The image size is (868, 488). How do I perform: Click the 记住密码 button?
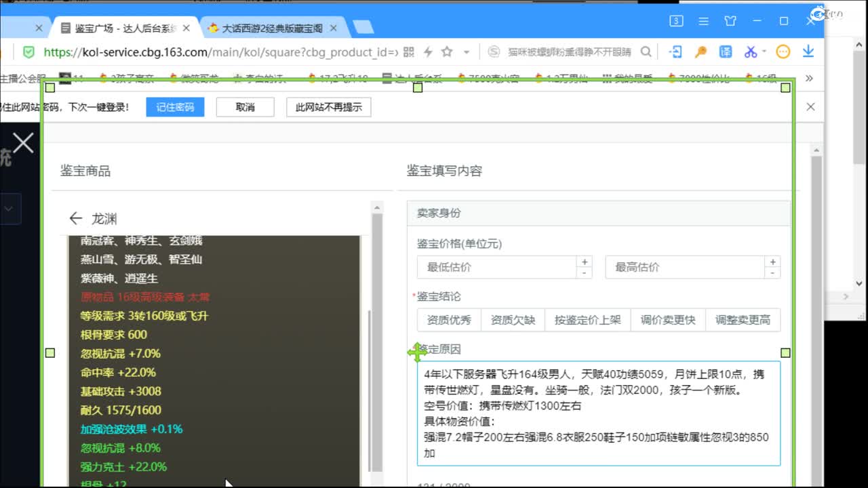click(175, 107)
